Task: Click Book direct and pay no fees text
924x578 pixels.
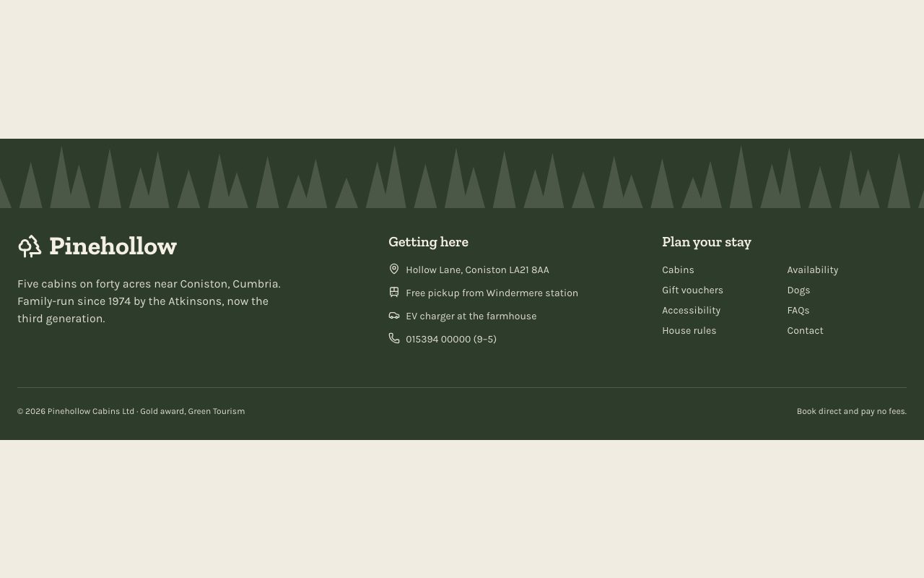Action: pyautogui.click(x=852, y=411)
